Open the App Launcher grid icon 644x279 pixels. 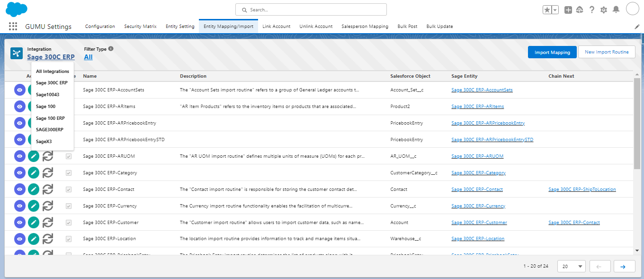coord(13,27)
